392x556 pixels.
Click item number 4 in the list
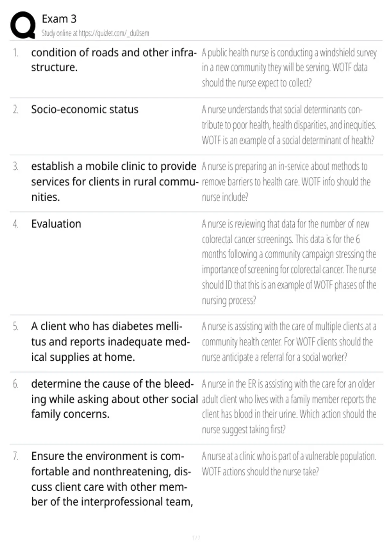coord(15,224)
